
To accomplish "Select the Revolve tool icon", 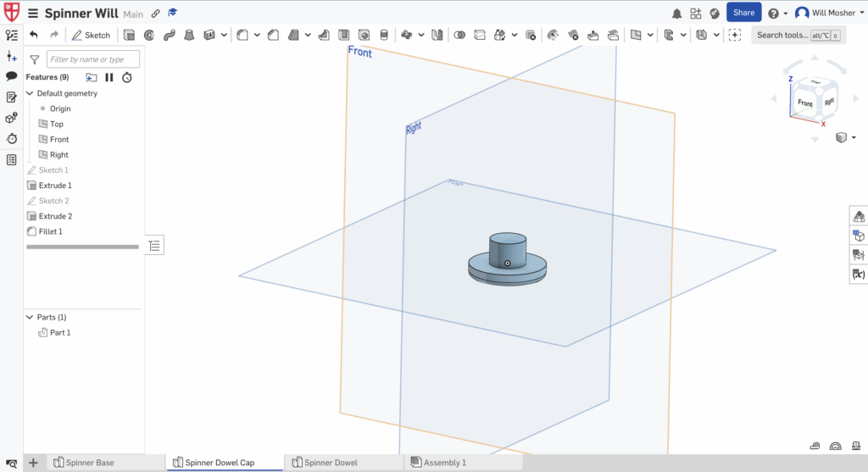I will 149,35.
